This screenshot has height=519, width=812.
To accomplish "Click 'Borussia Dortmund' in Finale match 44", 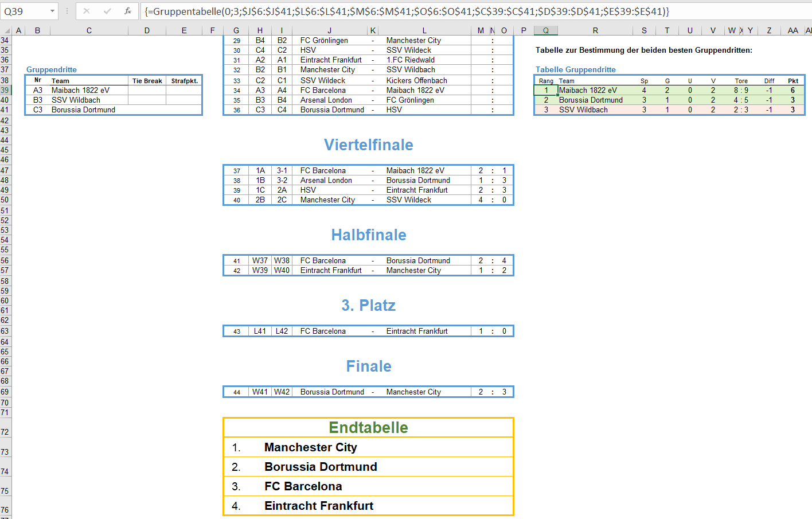I will pyautogui.click(x=332, y=392).
